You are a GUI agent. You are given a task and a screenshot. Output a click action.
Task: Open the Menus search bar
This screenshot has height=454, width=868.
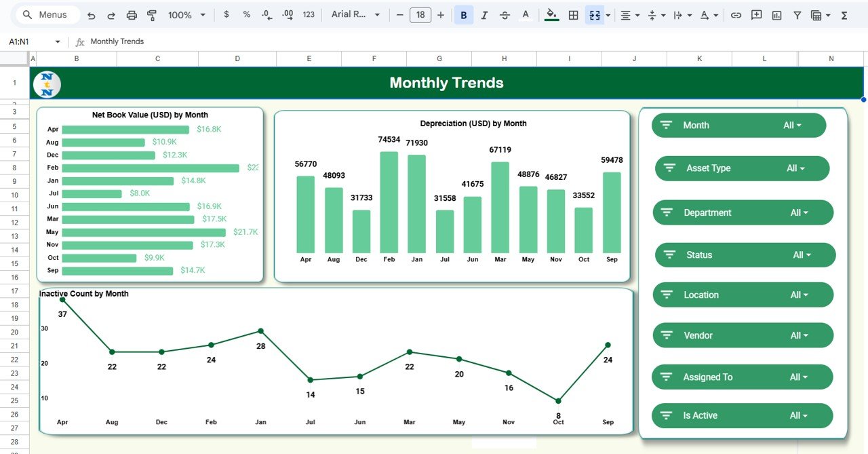click(x=44, y=14)
